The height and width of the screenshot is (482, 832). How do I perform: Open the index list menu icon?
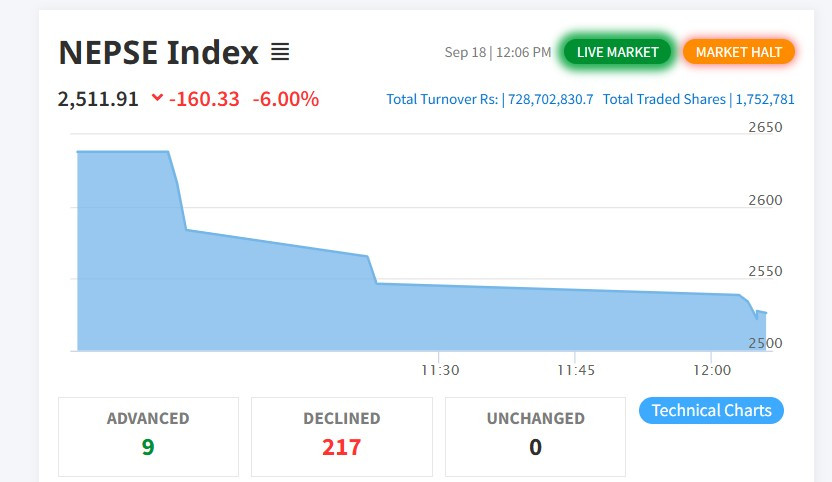[280, 52]
